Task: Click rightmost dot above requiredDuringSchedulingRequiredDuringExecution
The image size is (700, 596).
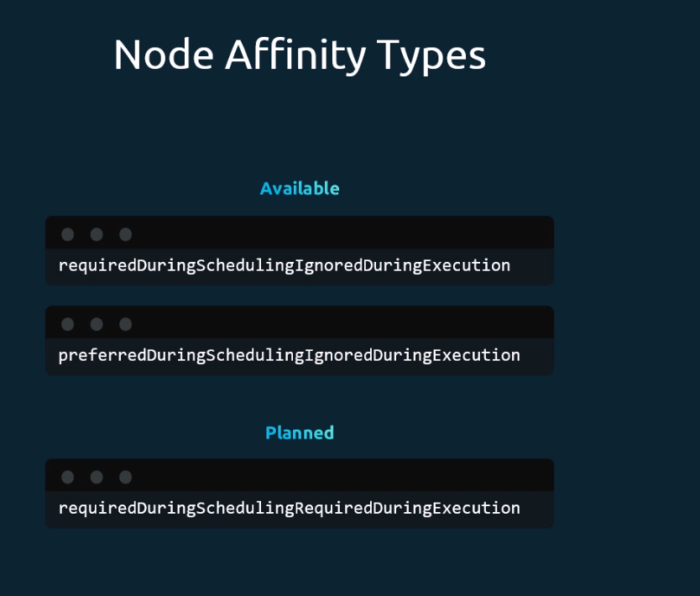Action: click(125, 477)
